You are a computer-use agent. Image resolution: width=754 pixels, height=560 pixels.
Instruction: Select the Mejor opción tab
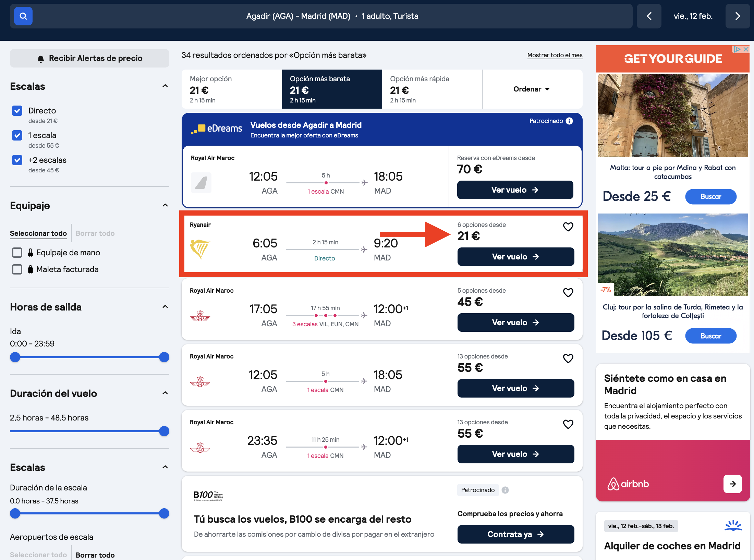[232, 89]
